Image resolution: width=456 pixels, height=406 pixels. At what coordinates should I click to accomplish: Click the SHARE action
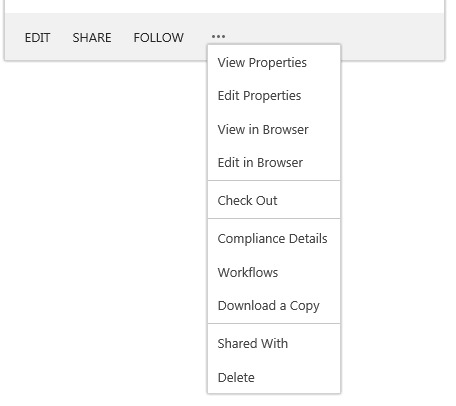92,38
